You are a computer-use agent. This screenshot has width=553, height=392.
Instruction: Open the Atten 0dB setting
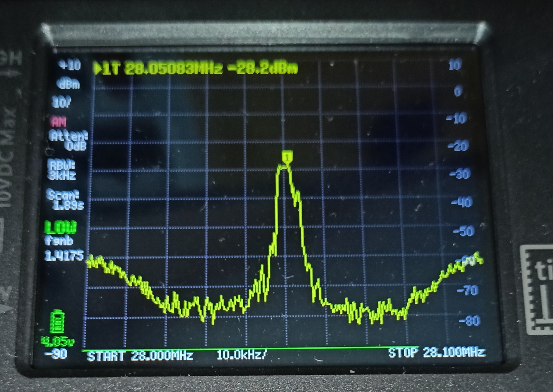point(68,140)
